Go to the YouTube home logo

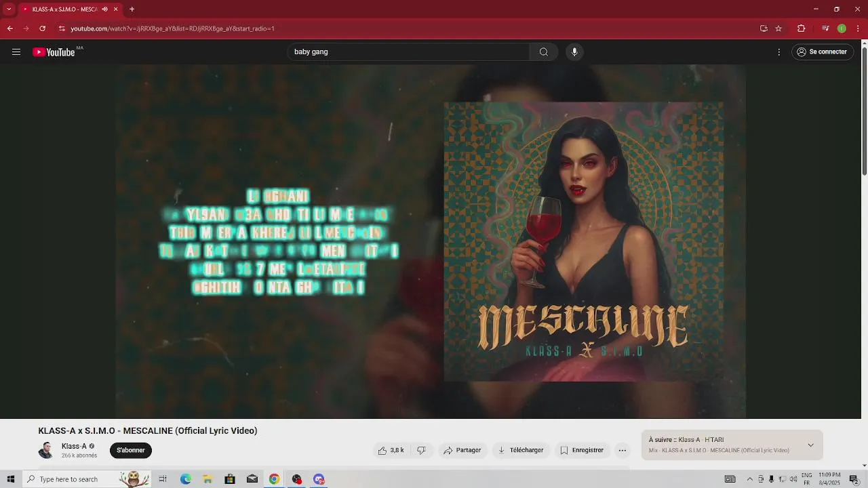pos(54,52)
